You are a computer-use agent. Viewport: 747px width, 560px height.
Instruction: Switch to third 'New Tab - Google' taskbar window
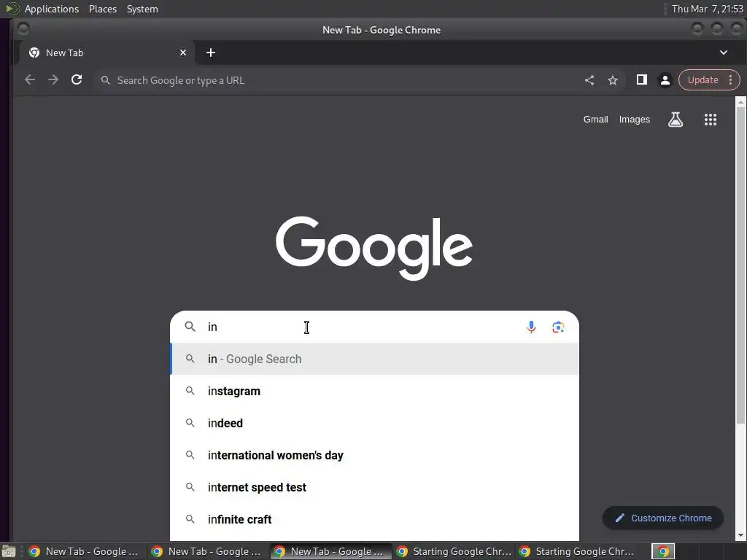click(330, 551)
